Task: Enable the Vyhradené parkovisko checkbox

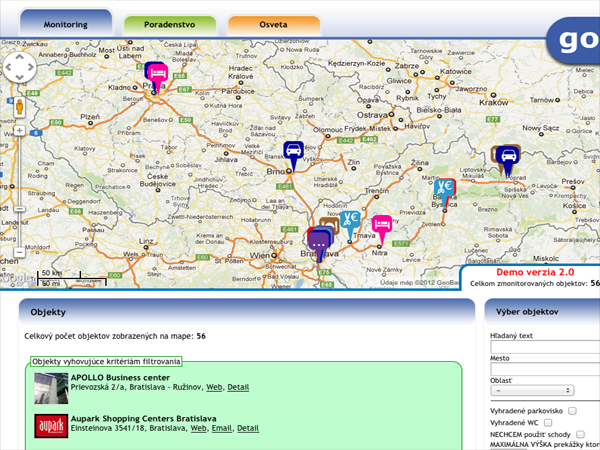Action: point(572,411)
